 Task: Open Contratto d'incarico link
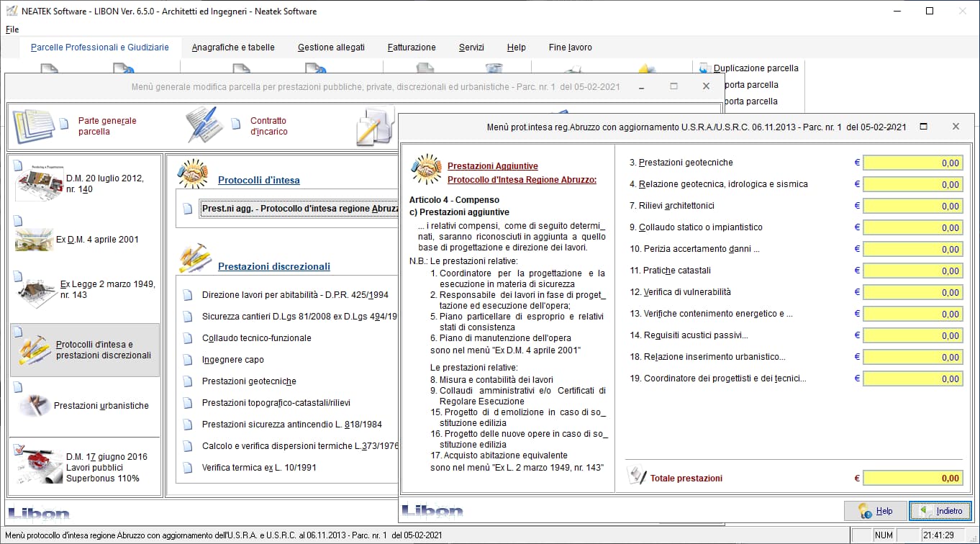pos(268,126)
